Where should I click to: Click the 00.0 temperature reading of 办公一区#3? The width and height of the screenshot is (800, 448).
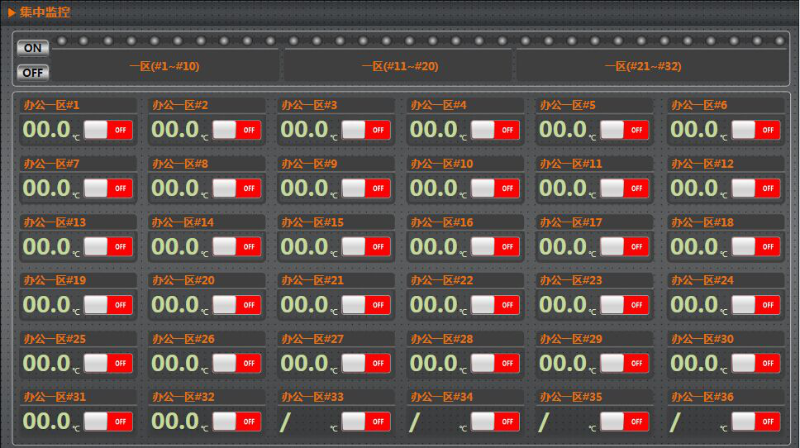point(304,129)
